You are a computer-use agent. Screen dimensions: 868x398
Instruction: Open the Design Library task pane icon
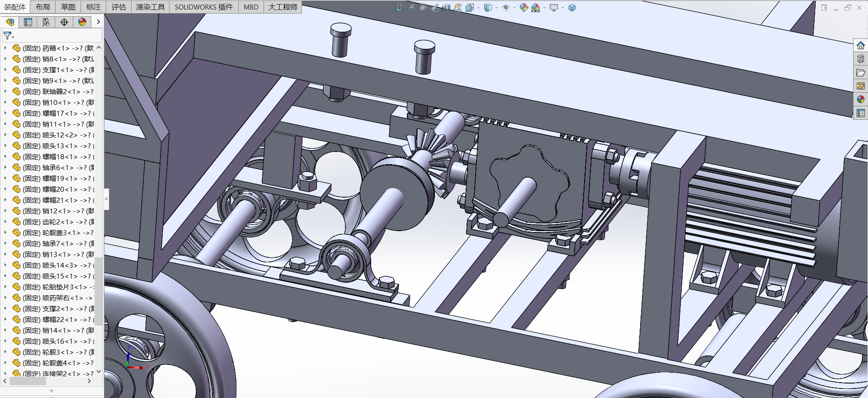click(861, 59)
